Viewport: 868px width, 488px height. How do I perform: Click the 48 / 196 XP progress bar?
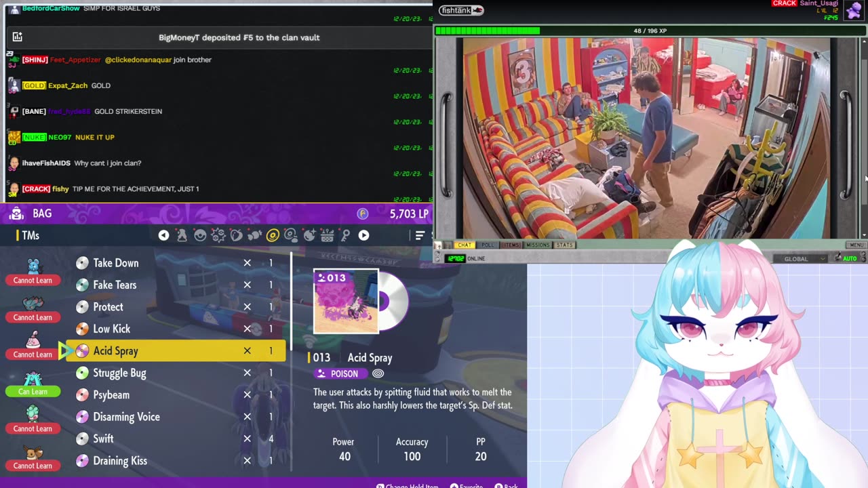click(x=650, y=30)
